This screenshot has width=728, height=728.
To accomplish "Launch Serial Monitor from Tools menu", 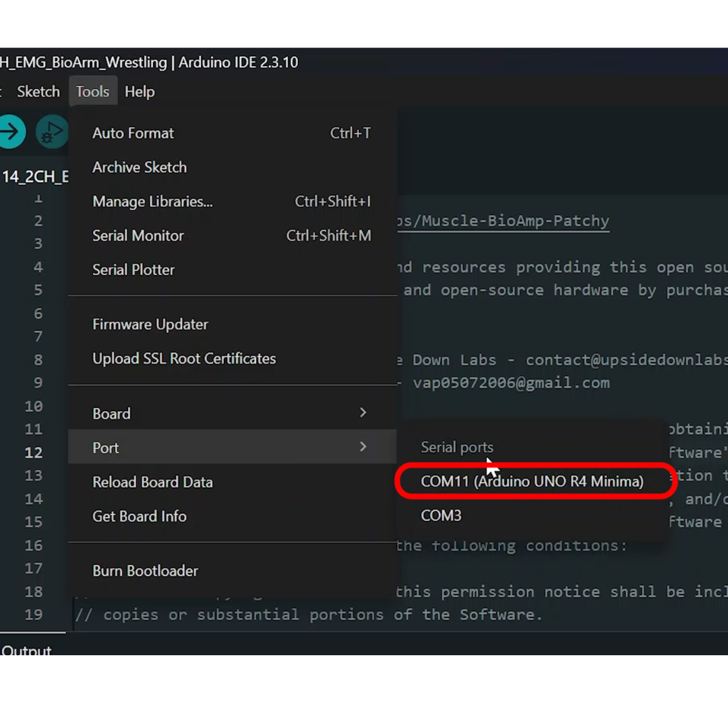I will [x=232, y=235].
